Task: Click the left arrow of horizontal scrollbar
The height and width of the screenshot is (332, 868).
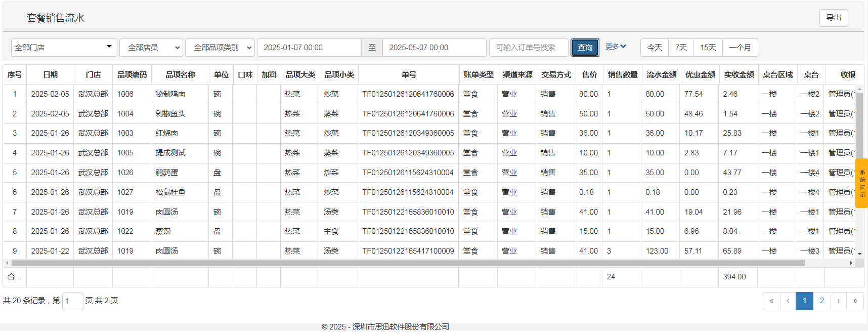Action: click(7, 263)
